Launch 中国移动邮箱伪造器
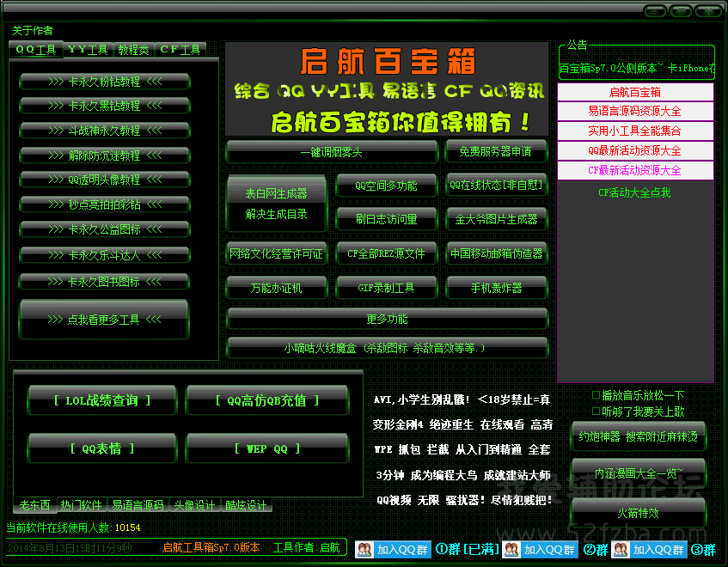This screenshot has height=567, width=728. click(x=496, y=253)
